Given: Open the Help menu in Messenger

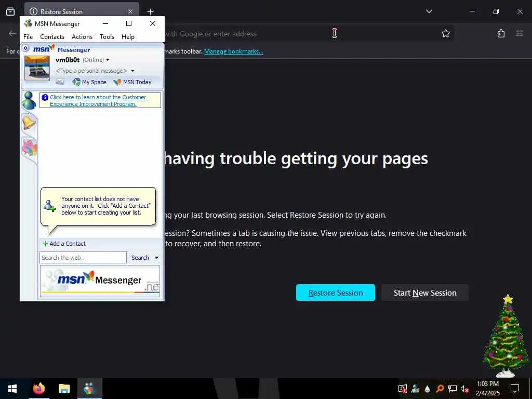Looking at the screenshot, I should 128,37.
